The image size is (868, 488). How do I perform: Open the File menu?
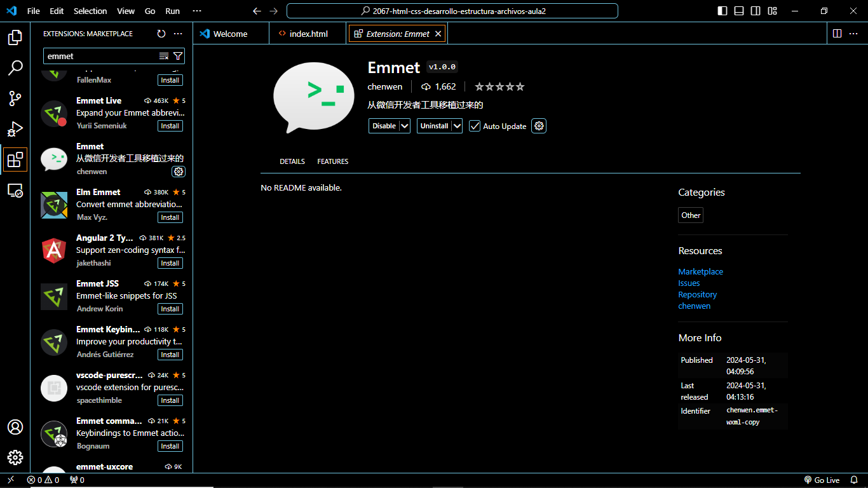click(x=34, y=11)
